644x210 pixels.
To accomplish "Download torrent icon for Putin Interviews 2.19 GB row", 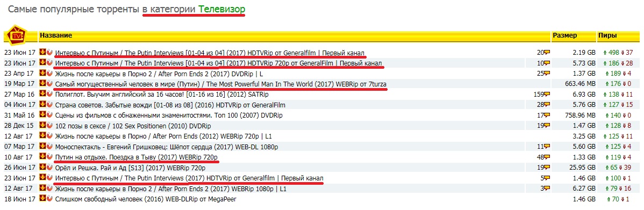I will (x=42, y=52).
